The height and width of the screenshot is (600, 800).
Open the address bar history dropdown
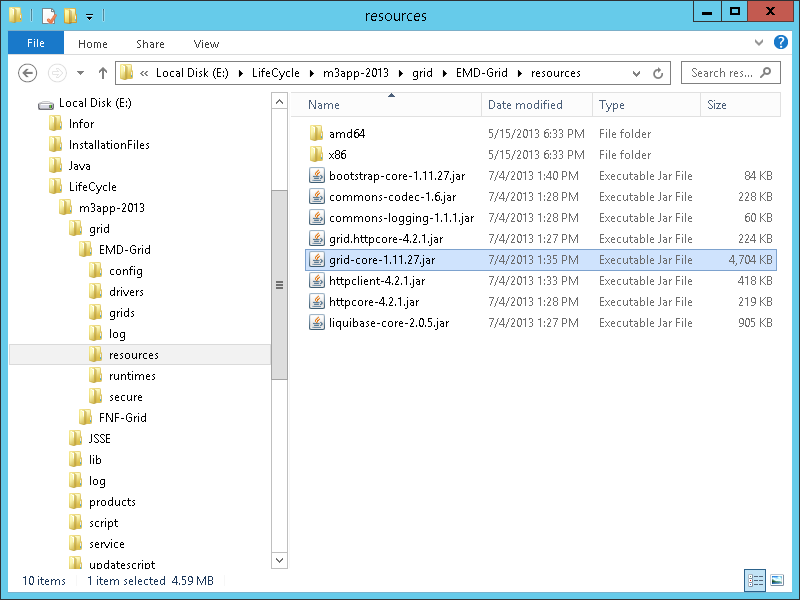pyautogui.click(x=636, y=73)
